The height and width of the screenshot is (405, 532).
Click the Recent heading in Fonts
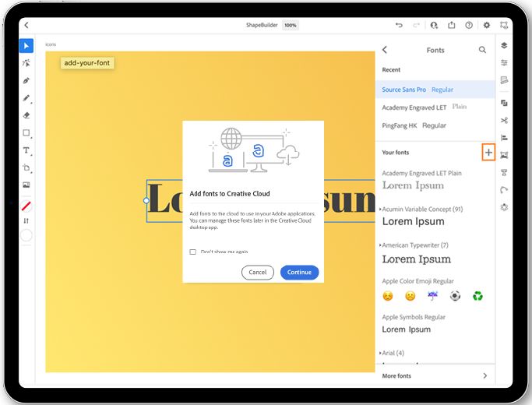tap(391, 70)
